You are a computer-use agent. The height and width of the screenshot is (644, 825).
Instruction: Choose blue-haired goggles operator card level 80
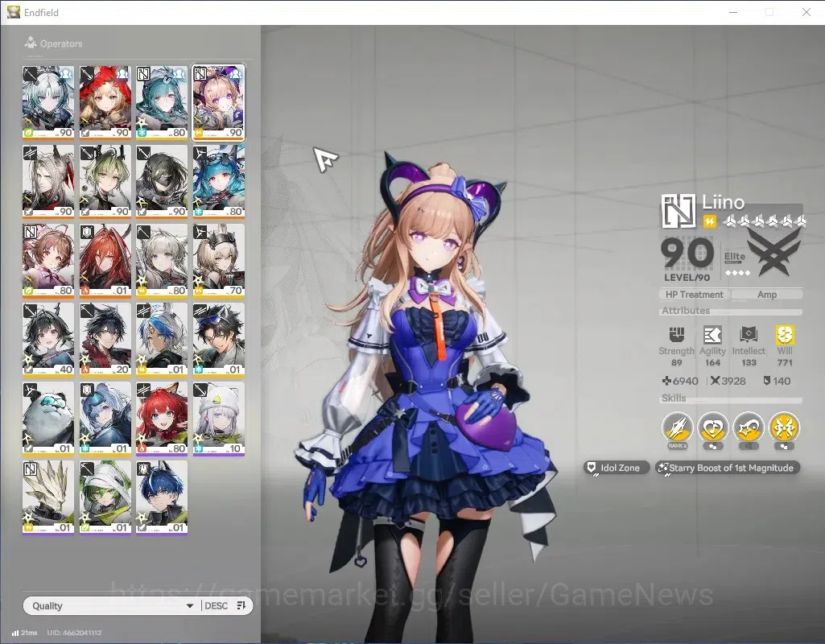(218, 181)
